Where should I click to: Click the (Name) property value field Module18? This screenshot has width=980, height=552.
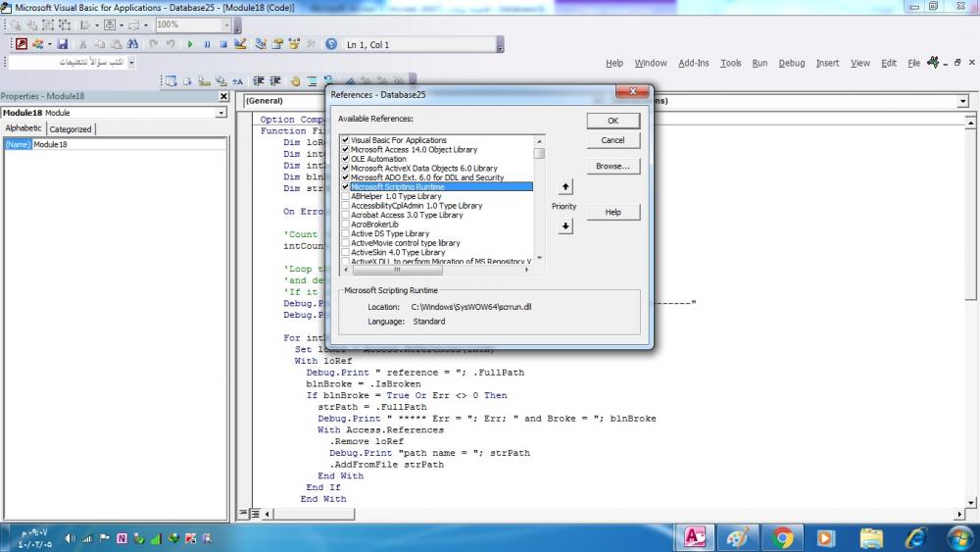pyautogui.click(x=129, y=144)
